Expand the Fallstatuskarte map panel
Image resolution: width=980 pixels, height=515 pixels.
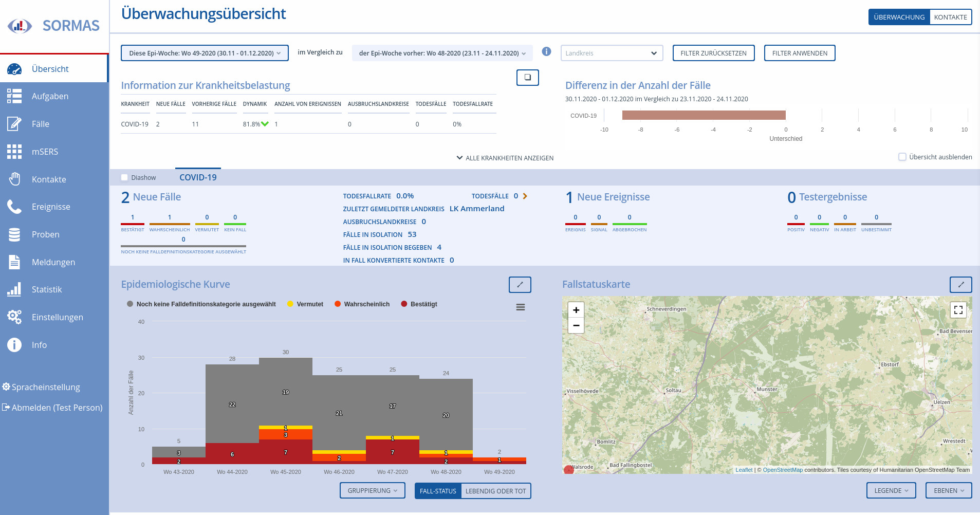coord(960,285)
